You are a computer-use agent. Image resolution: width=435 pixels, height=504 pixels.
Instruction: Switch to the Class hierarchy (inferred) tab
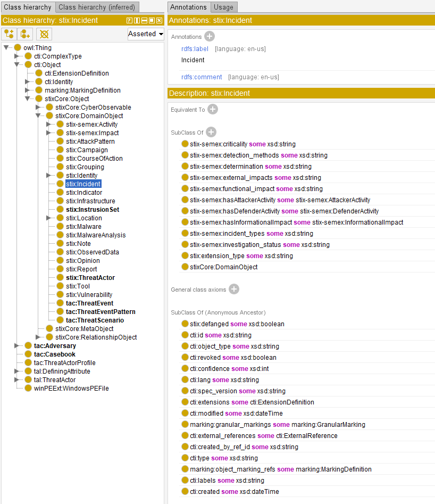[97, 7]
